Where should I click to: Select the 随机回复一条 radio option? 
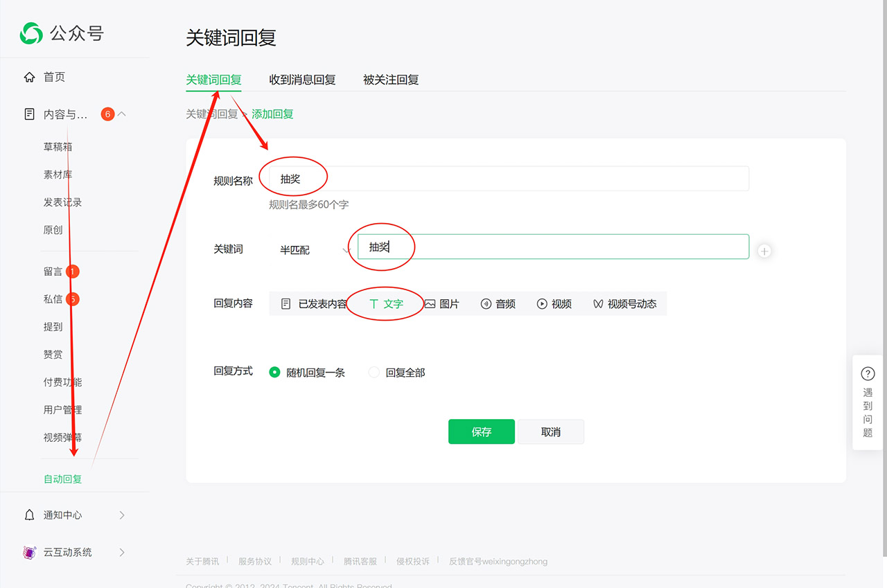[275, 372]
